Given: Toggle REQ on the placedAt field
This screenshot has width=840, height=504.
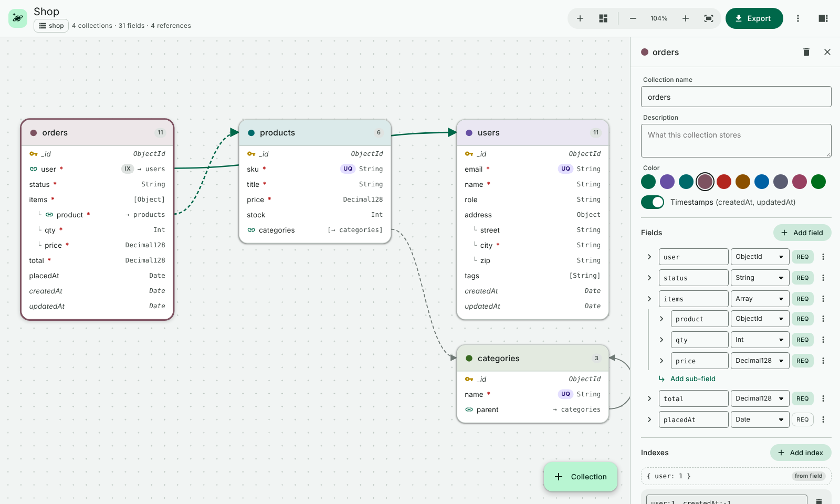Looking at the screenshot, I should [803, 419].
